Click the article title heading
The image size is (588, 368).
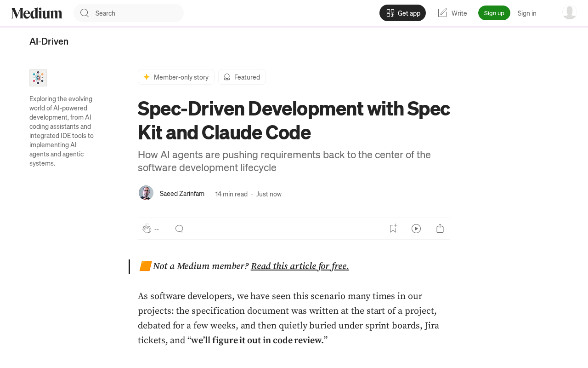click(x=294, y=121)
